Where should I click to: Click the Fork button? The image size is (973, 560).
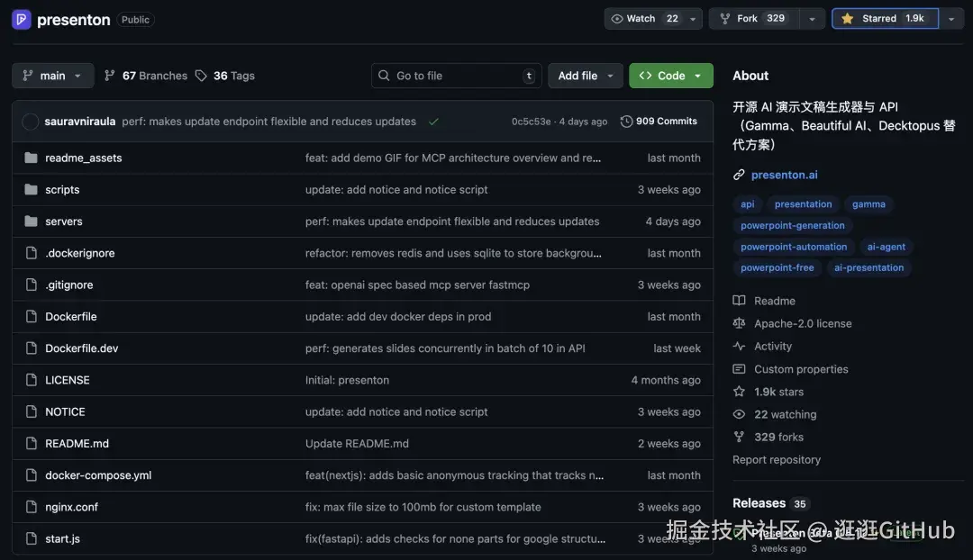(x=754, y=19)
